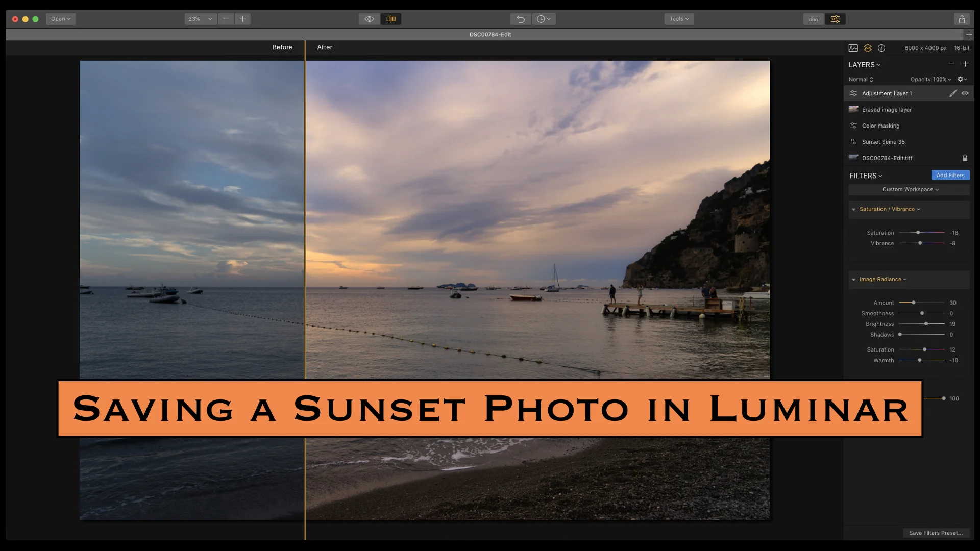This screenshot has width=980, height=551.
Task: Open the zoom percentage dropdown
Action: pyautogui.click(x=200, y=19)
